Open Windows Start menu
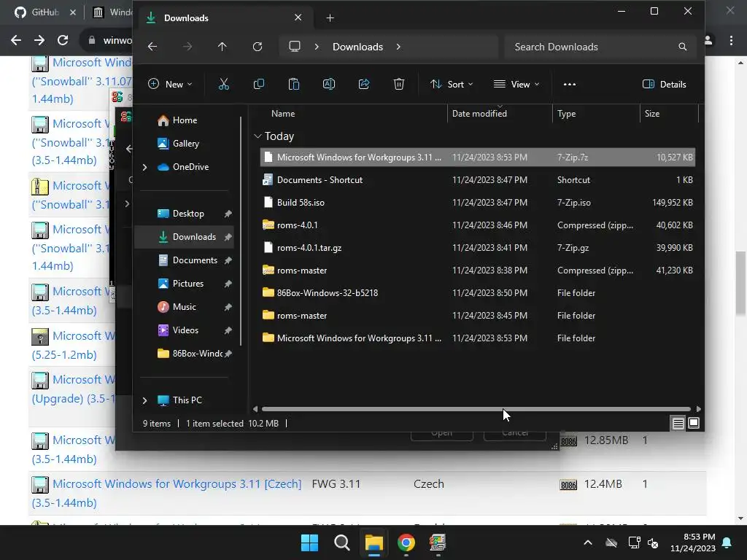Viewport: 747px width, 560px height. pos(309,542)
